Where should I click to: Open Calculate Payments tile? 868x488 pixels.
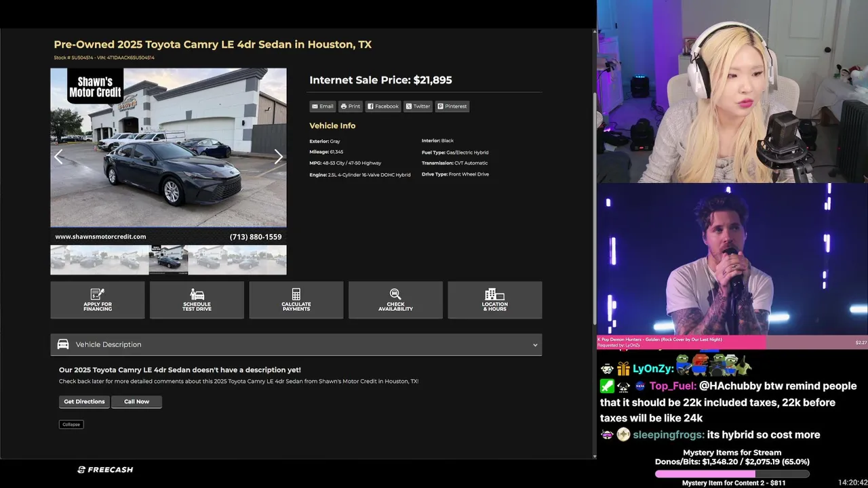coord(296,300)
